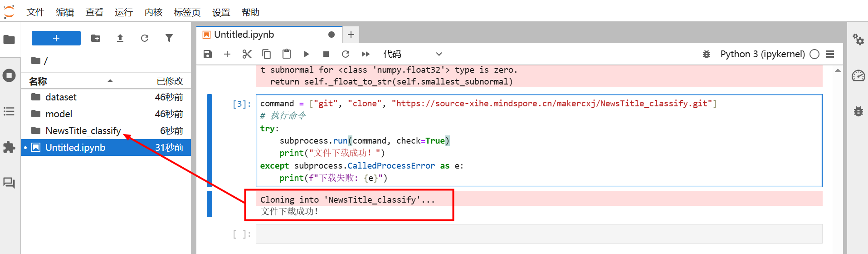Click the 'Cloning into' output text

(x=347, y=200)
